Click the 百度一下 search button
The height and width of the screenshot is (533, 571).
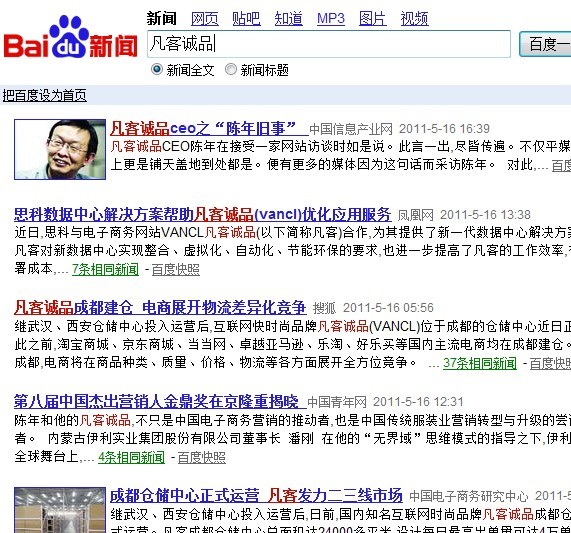pos(545,44)
